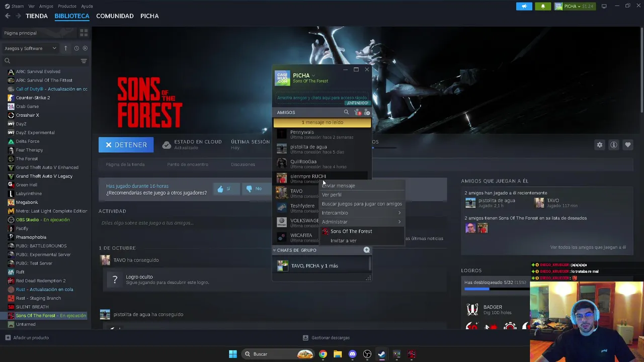Open the 1 mensaje no leído banner
The width and height of the screenshot is (644, 362).
322,122
